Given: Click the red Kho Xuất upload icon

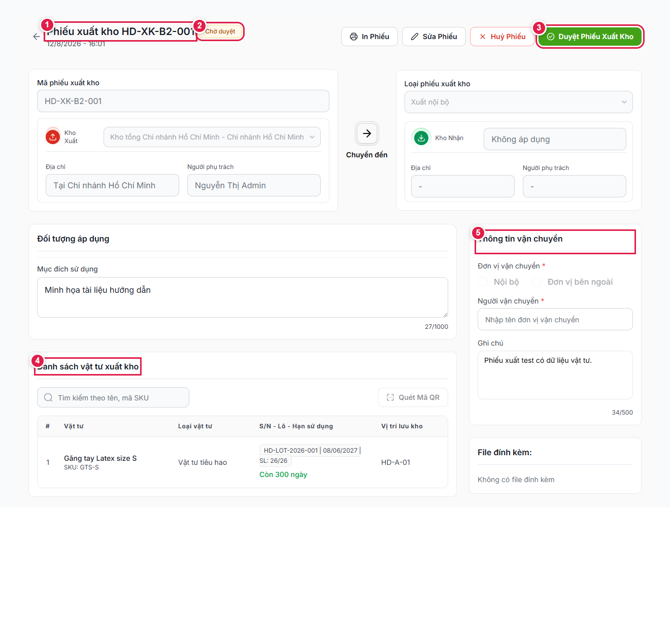Looking at the screenshot, I should click(x=53, y=137).
